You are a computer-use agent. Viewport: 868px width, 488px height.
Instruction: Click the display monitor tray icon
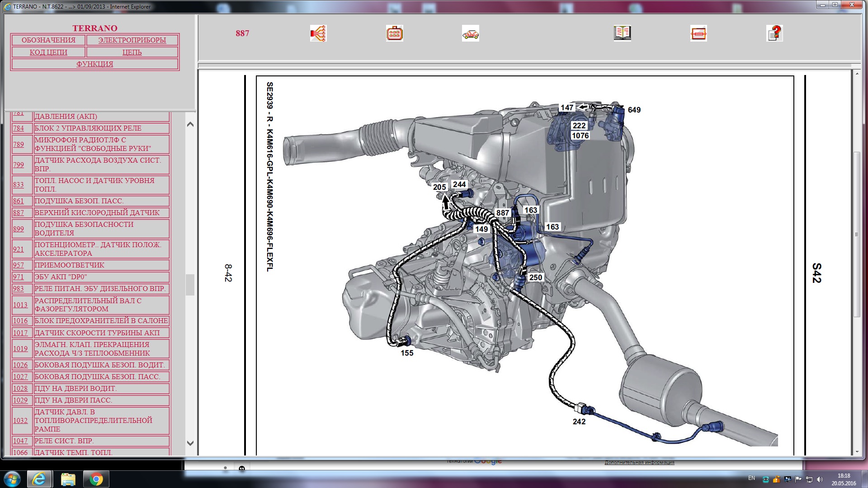click(x=787, y=479)
